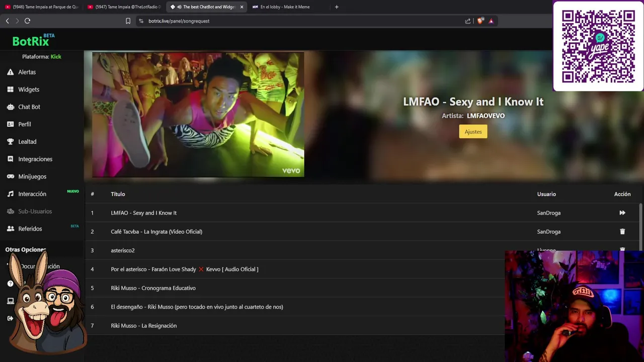
Task: Reload the page with refresh icon
Action: [x=27, y=21]
